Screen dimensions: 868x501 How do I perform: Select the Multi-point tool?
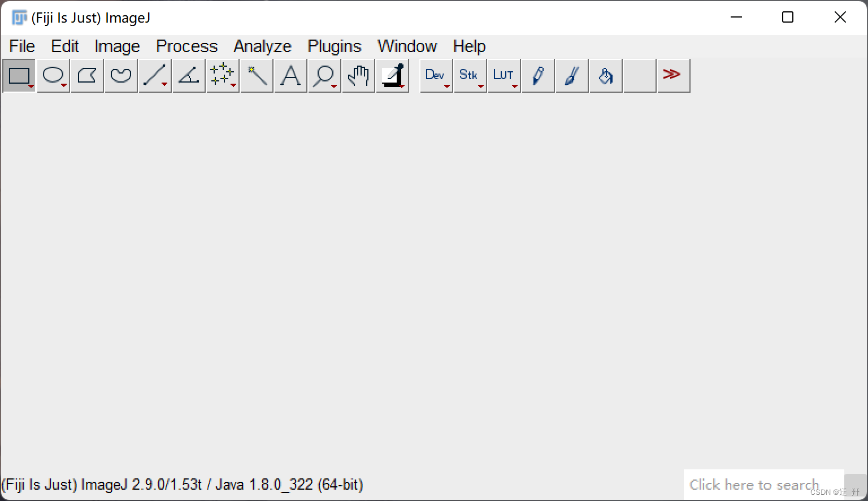[223, 75]
